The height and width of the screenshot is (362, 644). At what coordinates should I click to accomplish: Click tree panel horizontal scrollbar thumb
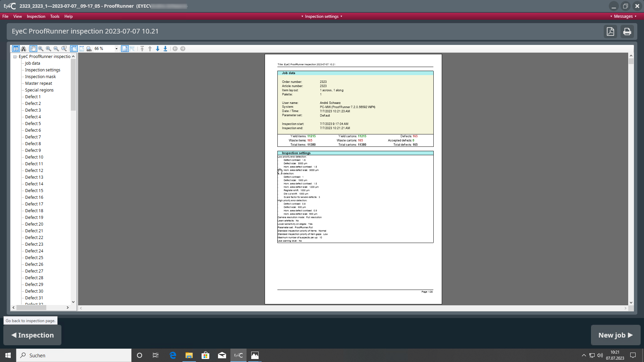(31, 308)
